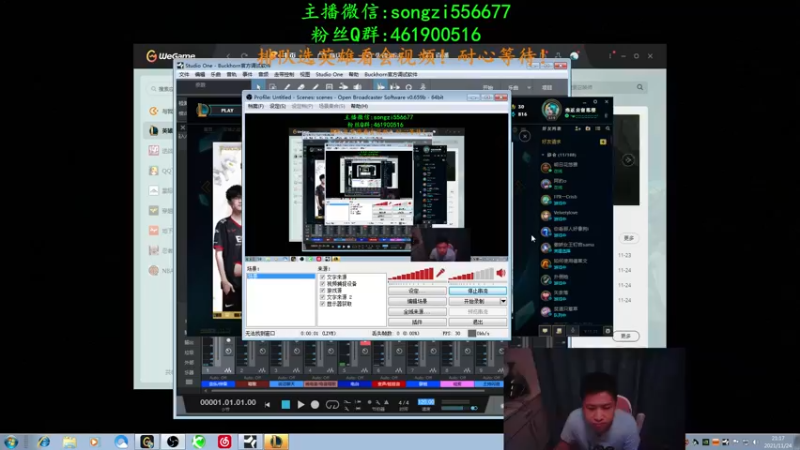800x450 pixels.
Task: Click the pan knob on mixer channel 3
Action: coord(296,351)
